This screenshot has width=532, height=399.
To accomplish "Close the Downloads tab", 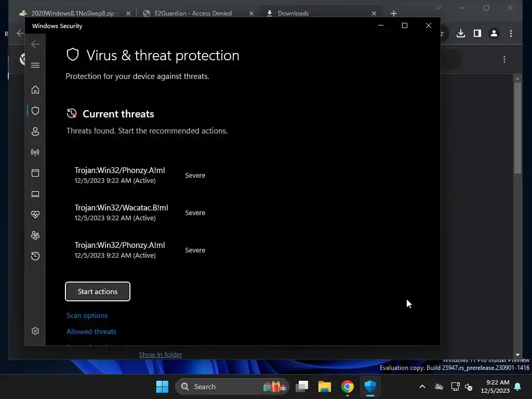I will pyautogui.click(x=374, y=13).
